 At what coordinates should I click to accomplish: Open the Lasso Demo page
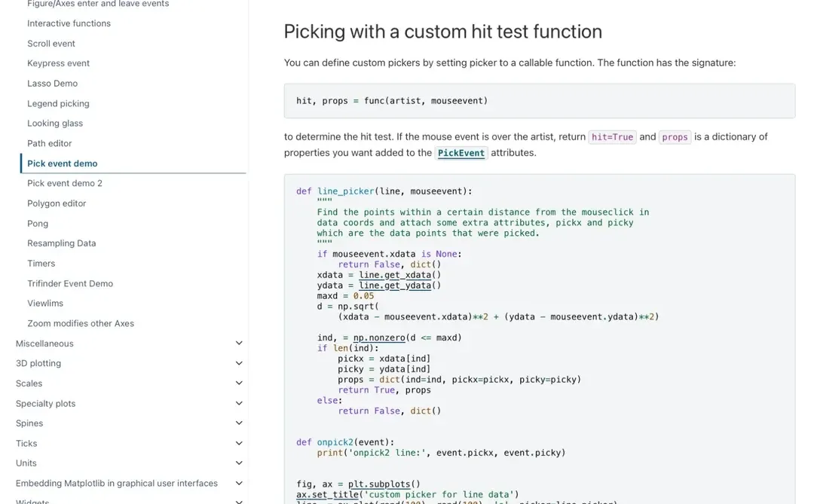52,84
